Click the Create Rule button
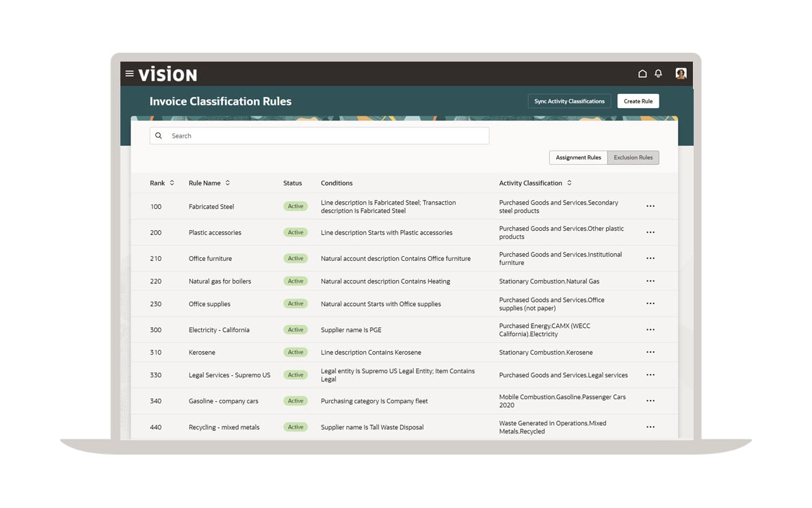Viewport: 812px width, 508px height. point(638,101)
